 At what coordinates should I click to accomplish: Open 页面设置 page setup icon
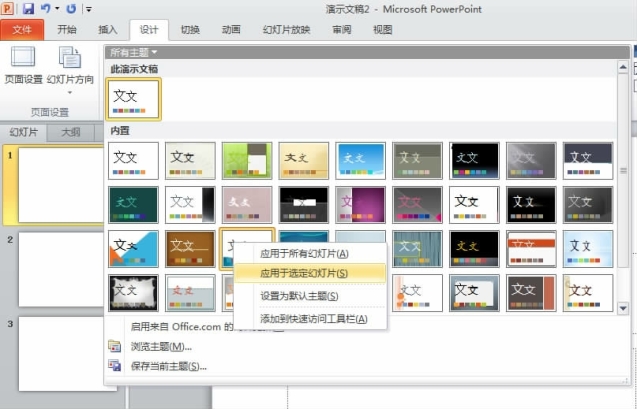click(x=21, y=58)
